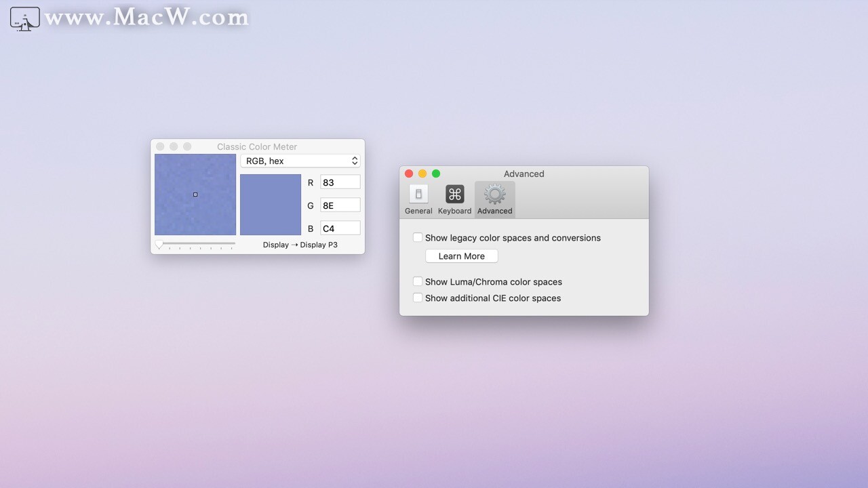Enable "Show legacy color spaces and conversions"

[418, 237]
